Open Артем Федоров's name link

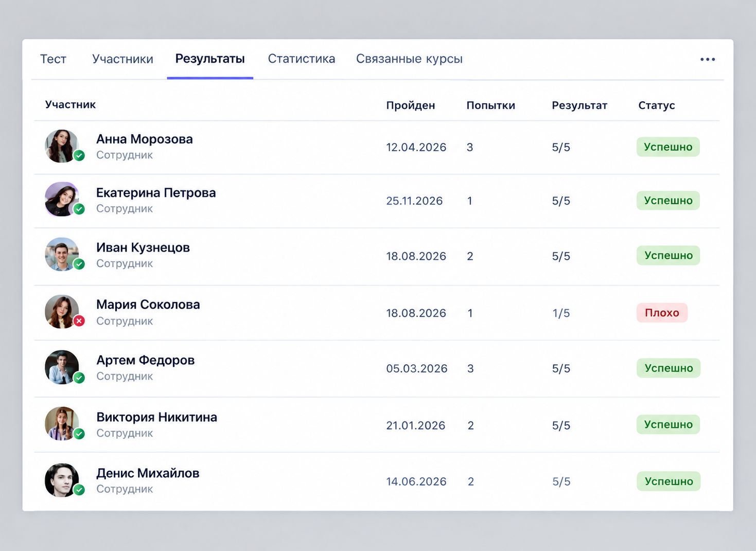(x=146, y=360)
